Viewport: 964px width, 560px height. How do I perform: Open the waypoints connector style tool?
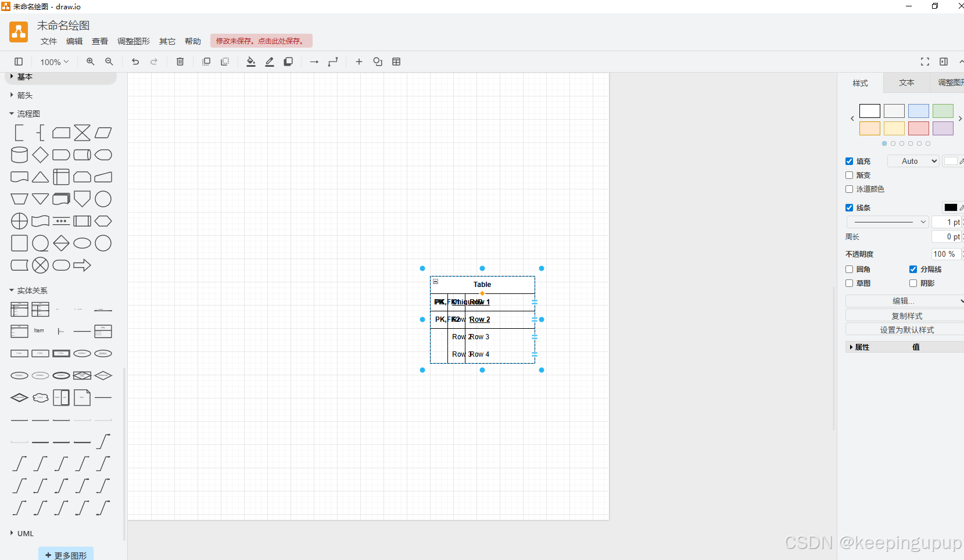[x=333, y=62]
